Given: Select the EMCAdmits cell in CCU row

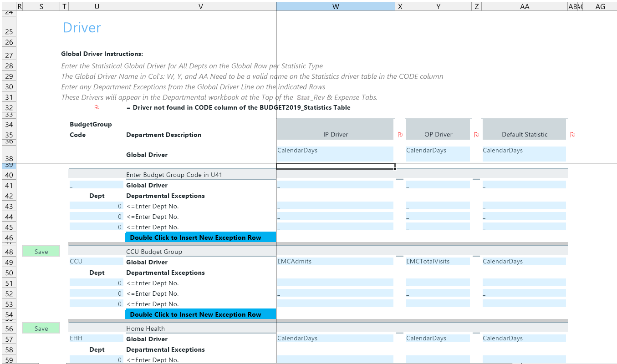Looking at the screenshot, I should [335, 262].
